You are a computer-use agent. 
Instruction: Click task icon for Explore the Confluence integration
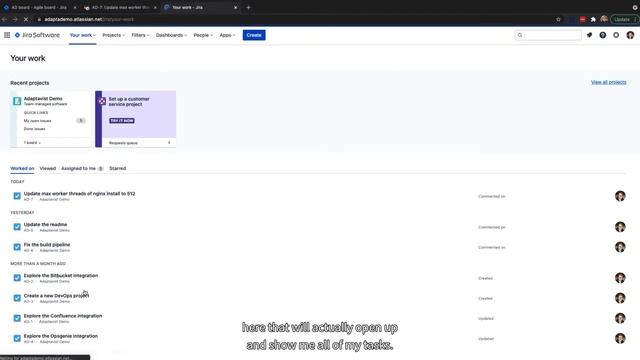pos(17,318)
